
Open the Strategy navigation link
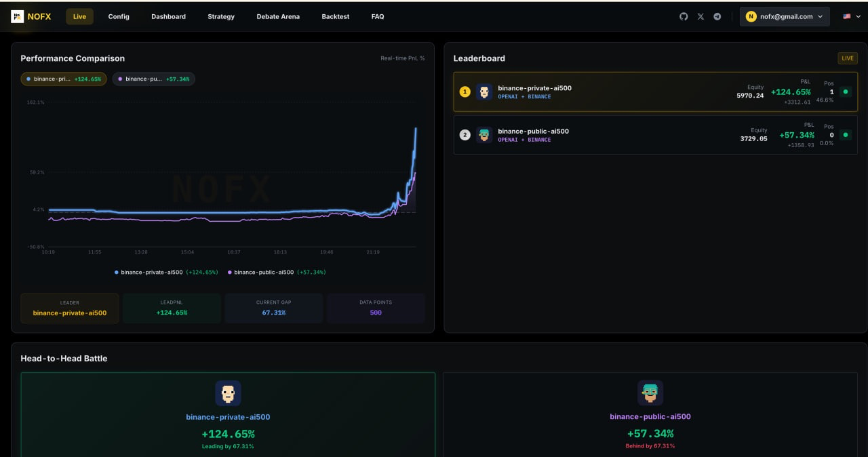point(221,16)
